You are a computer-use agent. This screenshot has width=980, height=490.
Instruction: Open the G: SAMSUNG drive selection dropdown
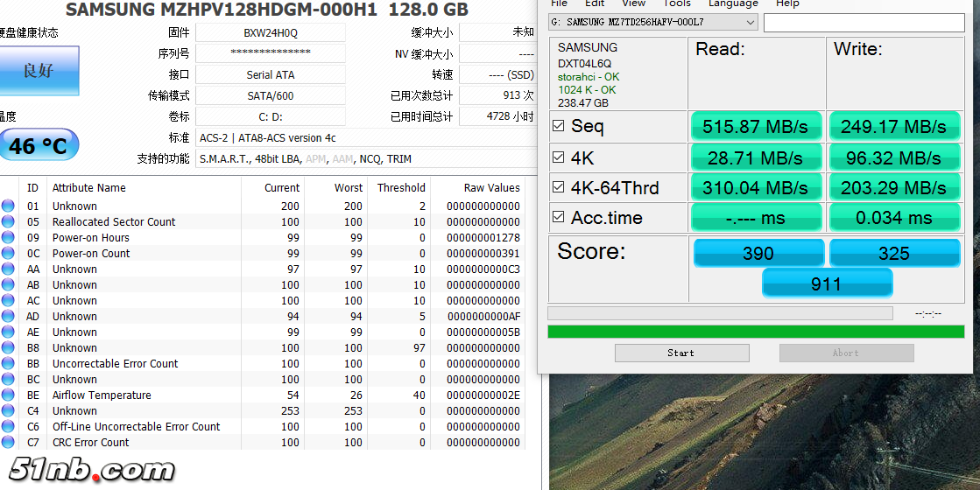click(x=653, y=22)
